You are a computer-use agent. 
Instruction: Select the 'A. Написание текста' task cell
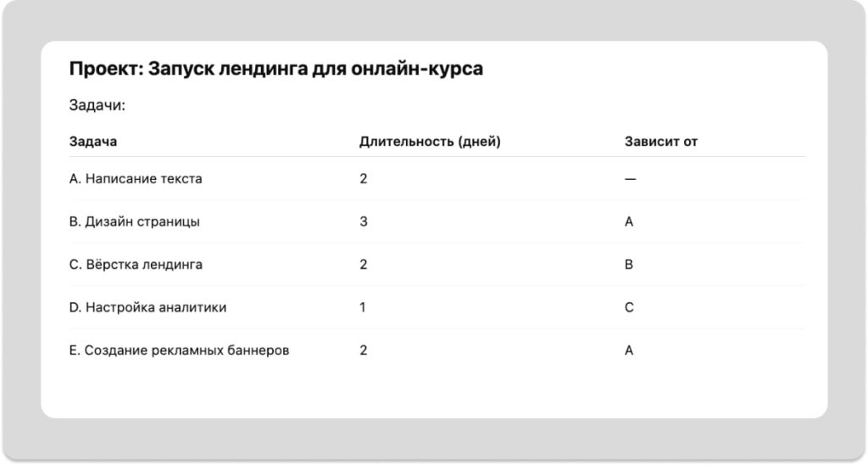136,179
